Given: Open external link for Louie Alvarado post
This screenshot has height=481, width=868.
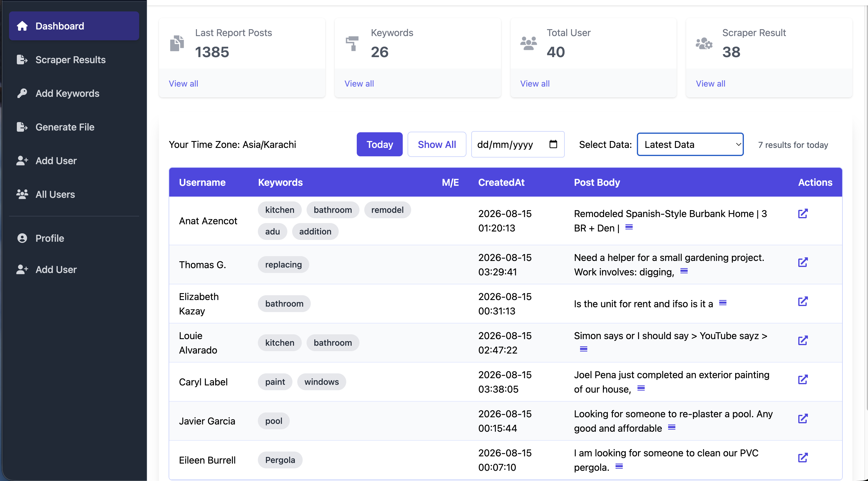Looking at the screenshot, I should [x=803, y=340].
